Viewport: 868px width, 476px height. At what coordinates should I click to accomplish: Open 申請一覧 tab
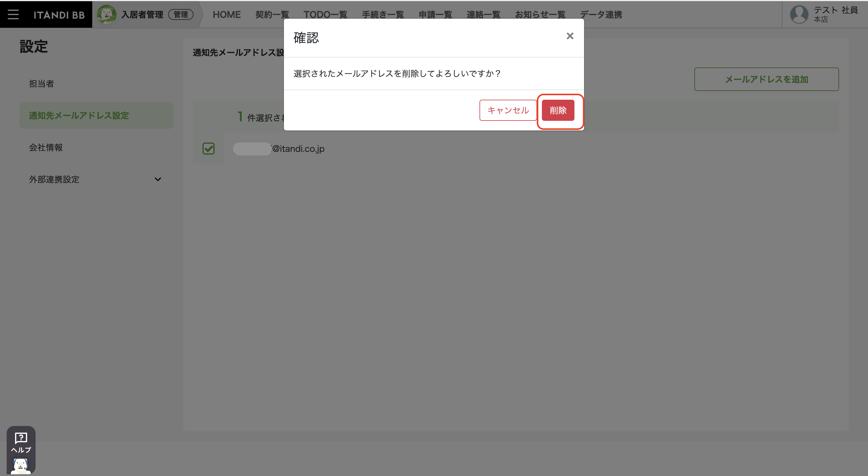click(x=435, y=14)
